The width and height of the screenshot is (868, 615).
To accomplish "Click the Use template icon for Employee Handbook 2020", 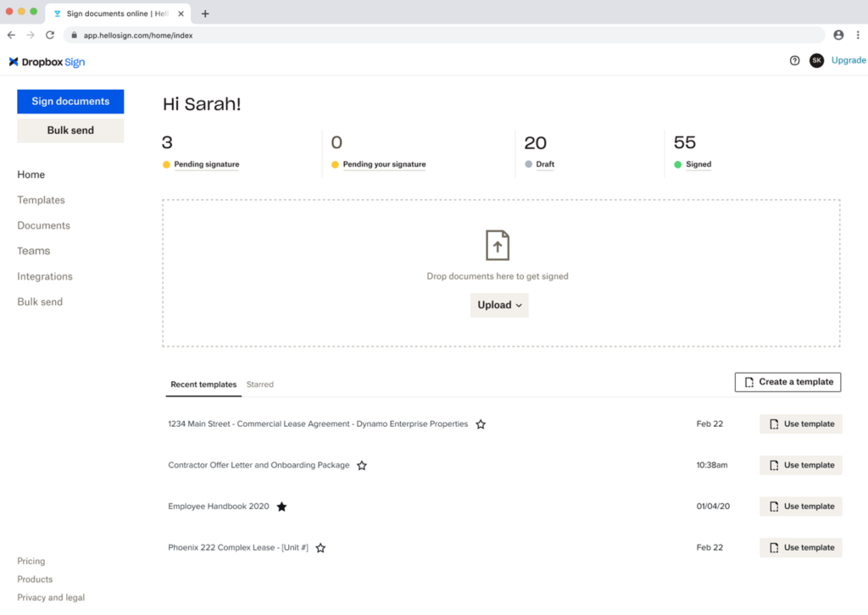I will pos(774,506).
